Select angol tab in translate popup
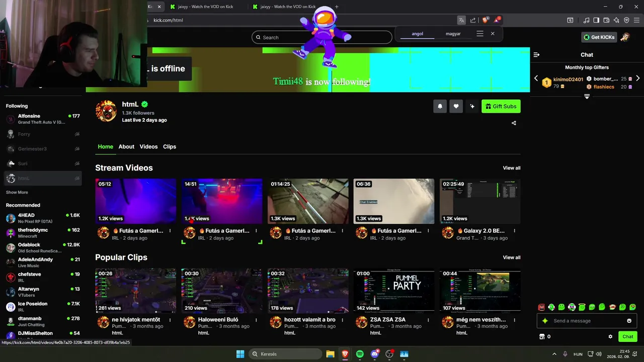The image size is (644, 362). pyautogui.click(x=417, y=34)
